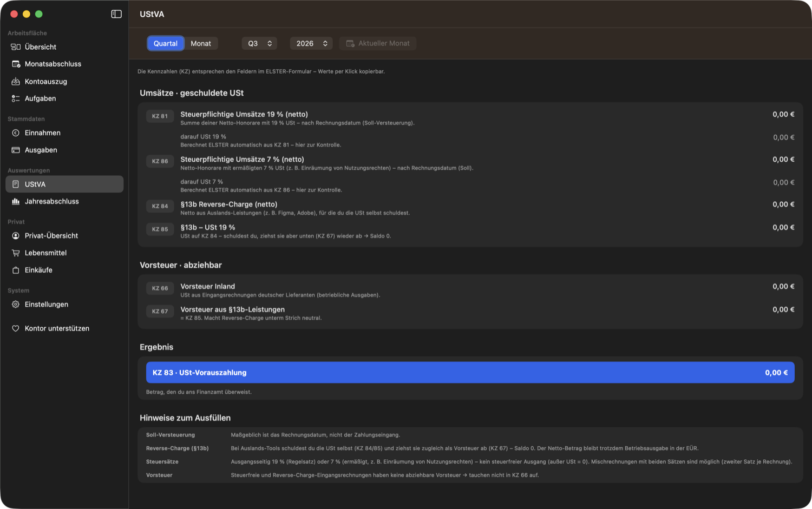Image resolution: width=812 pixels, height=509 pixels.
Task: Click the Einstellungen gear icon
Action: (x=16, y=305)
